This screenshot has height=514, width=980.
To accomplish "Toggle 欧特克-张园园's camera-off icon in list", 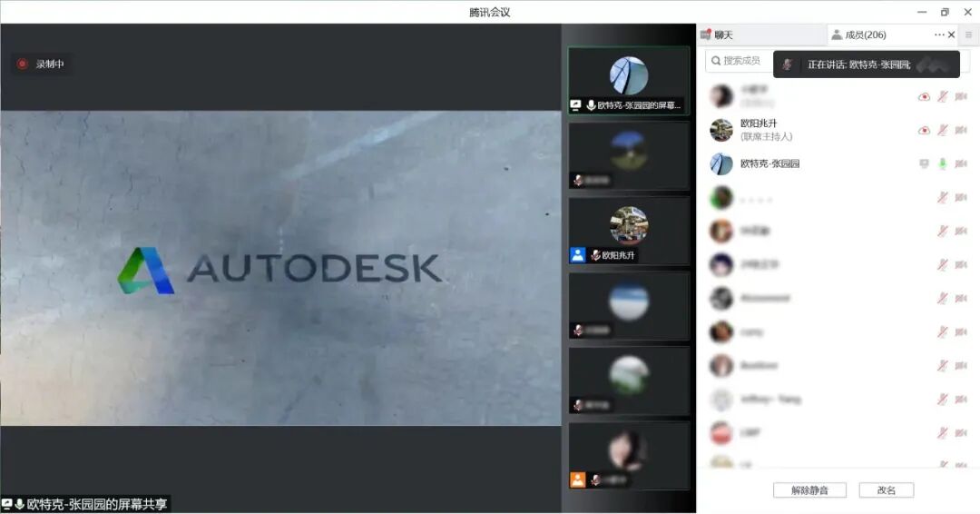I will coord(961,163).
